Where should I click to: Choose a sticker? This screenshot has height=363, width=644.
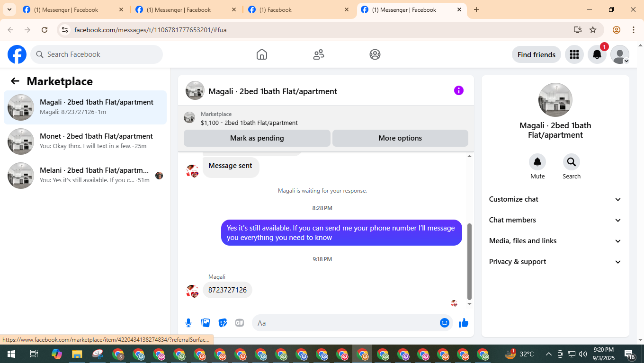[223, 323]
